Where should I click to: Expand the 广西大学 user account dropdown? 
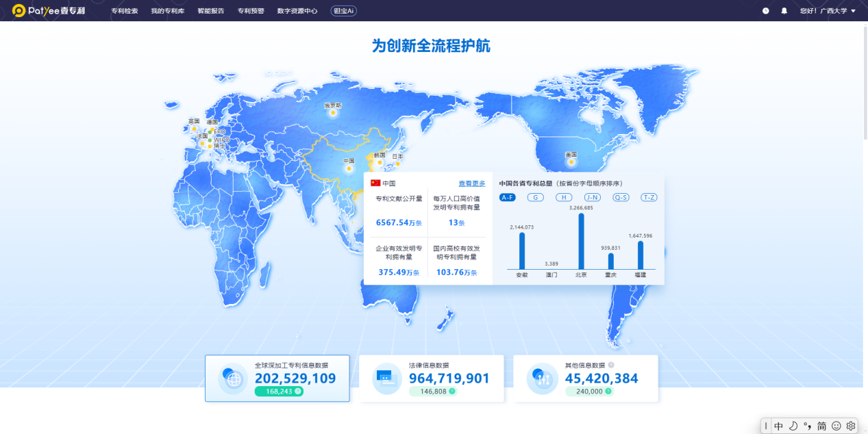tap(828, 11)
